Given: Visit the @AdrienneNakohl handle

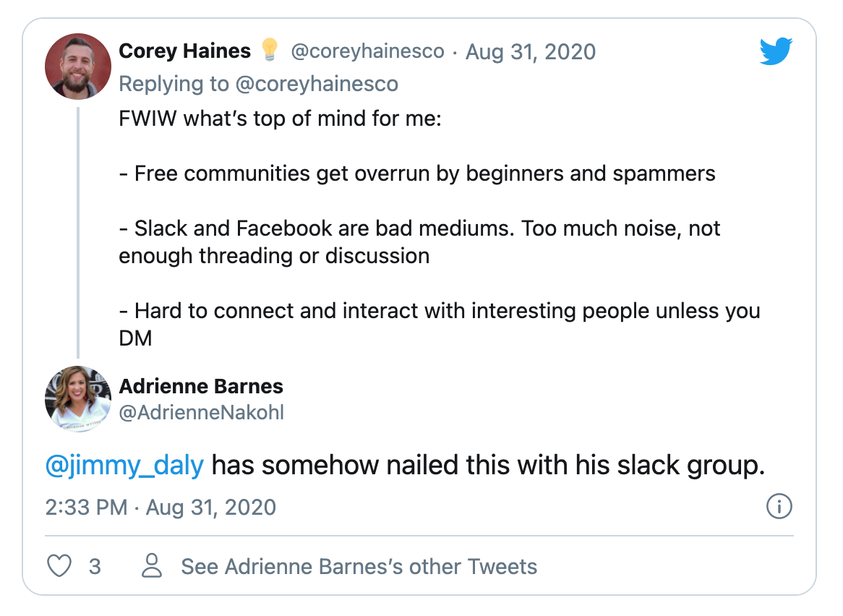Looking at the screenshot, I should pos(201,412).
